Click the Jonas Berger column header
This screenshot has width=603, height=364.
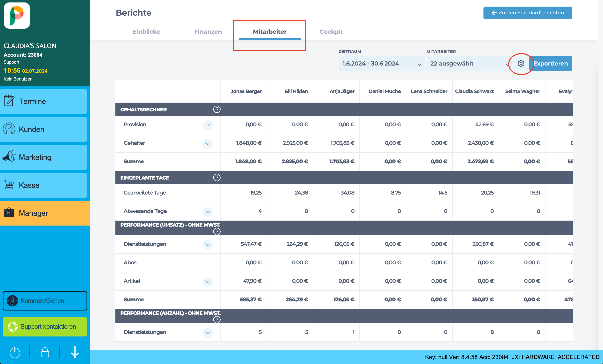[246, 91]
